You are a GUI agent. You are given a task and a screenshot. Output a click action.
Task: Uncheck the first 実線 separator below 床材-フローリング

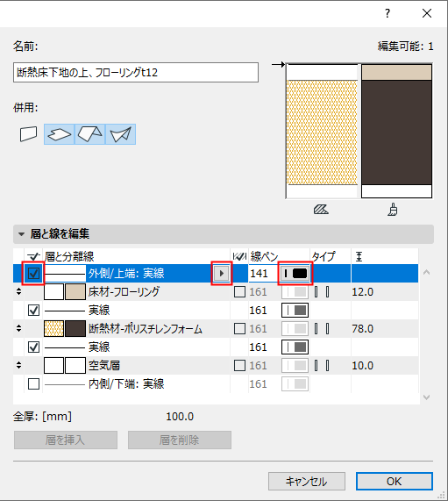pos(33,310)
